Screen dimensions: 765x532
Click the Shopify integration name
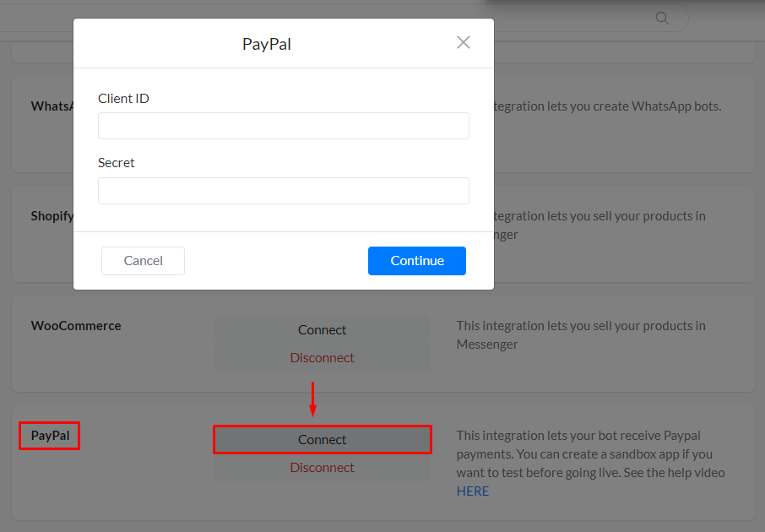point(52,216)
